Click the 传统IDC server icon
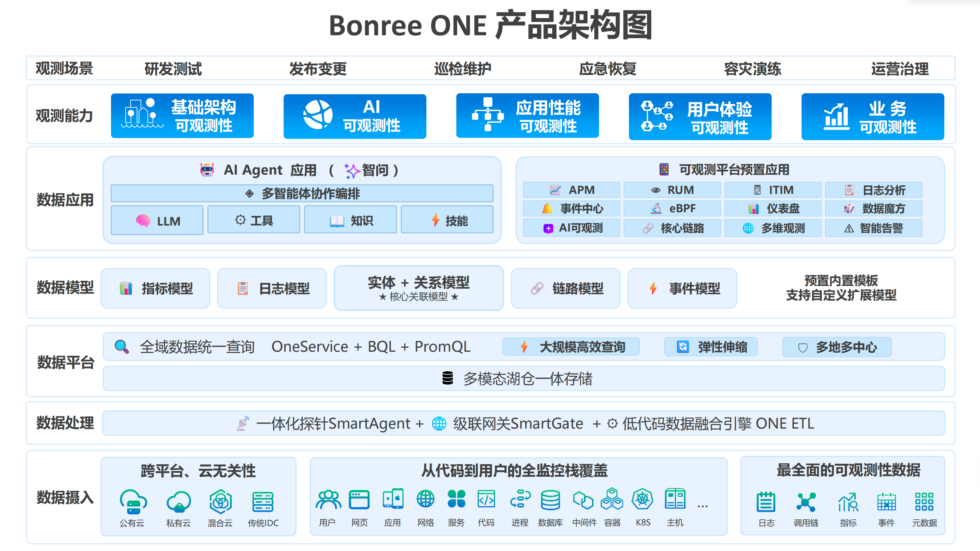This screenshot has height=551, width=980. [x=263, y=502]
